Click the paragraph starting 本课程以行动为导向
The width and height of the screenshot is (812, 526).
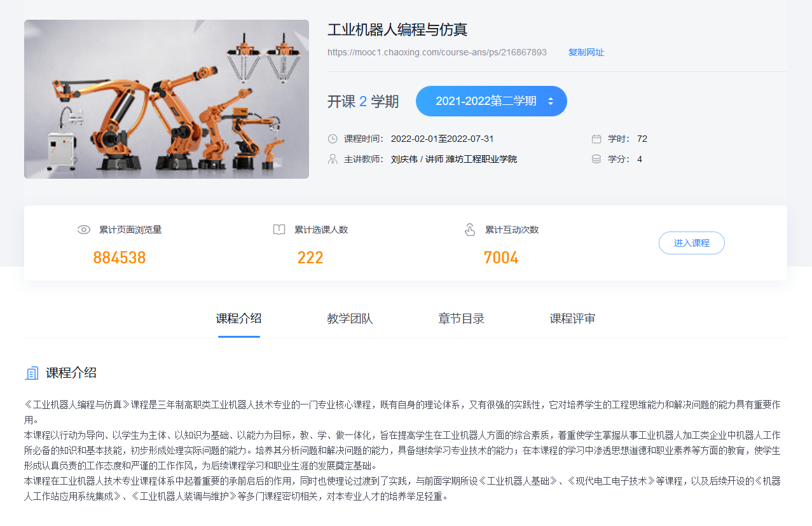(403, 450)
